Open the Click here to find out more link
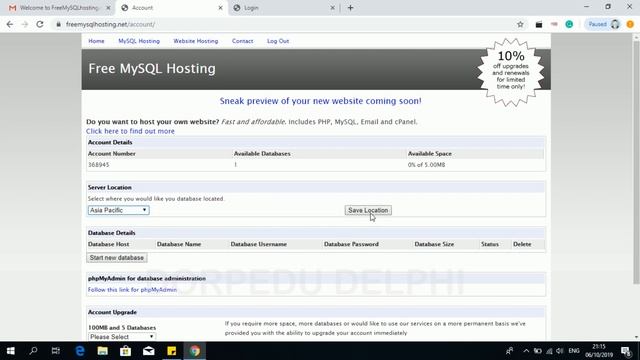The height and width of the screenshot is (360, 640). click(x=130, y=131)
